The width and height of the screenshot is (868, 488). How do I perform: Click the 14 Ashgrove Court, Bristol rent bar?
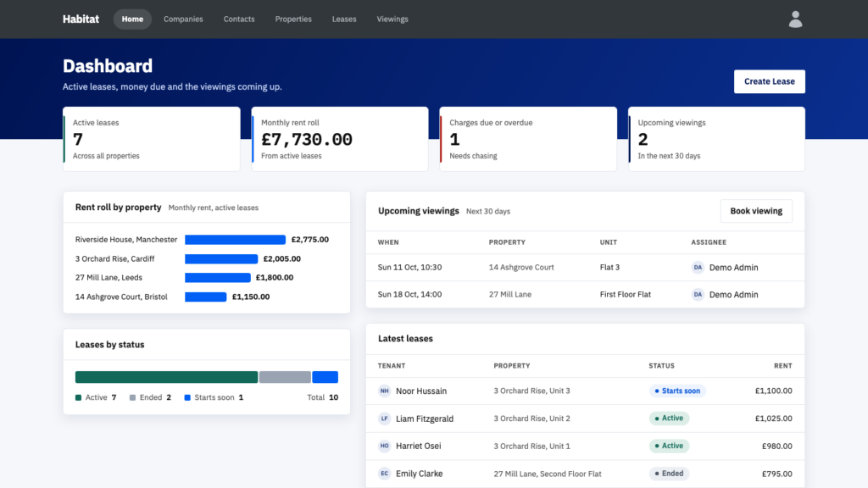tap(205, 297)
